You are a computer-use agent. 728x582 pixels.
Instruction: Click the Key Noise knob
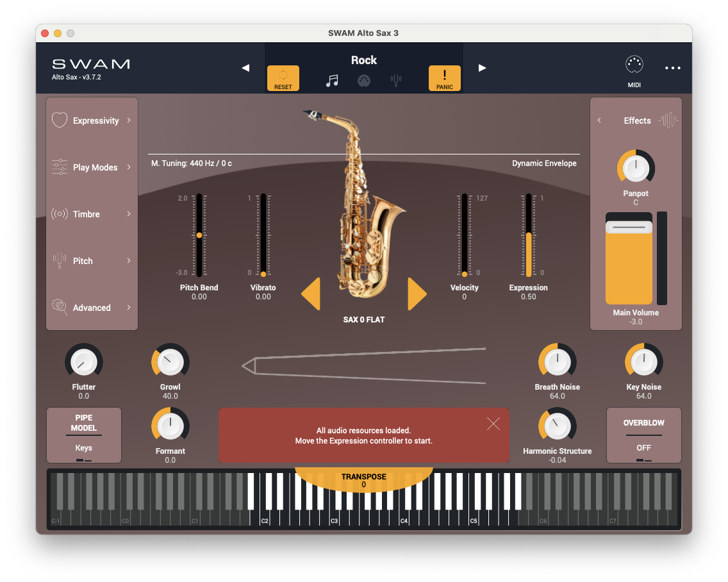tap(644, 362)
